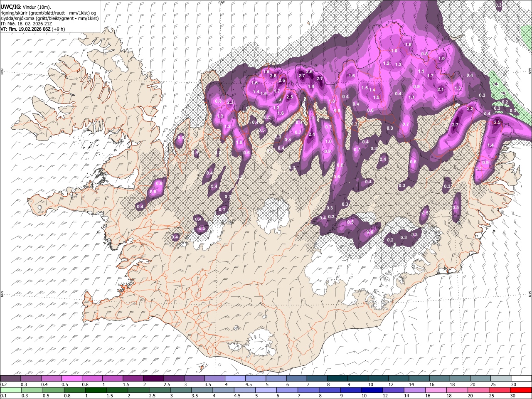The width and height of the screenshot is (532, 399).
Task: Select white upper swatch after the 30 label
Action: (520, 379)
